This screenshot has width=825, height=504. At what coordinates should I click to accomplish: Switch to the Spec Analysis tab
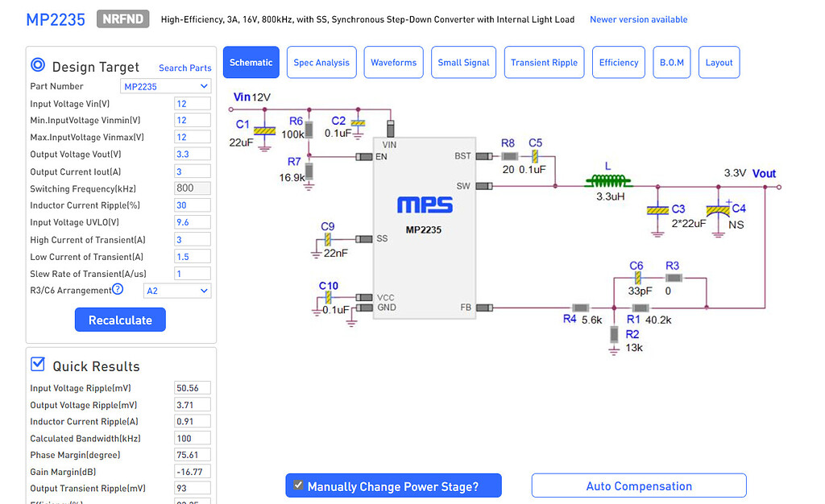coord(321,63)
